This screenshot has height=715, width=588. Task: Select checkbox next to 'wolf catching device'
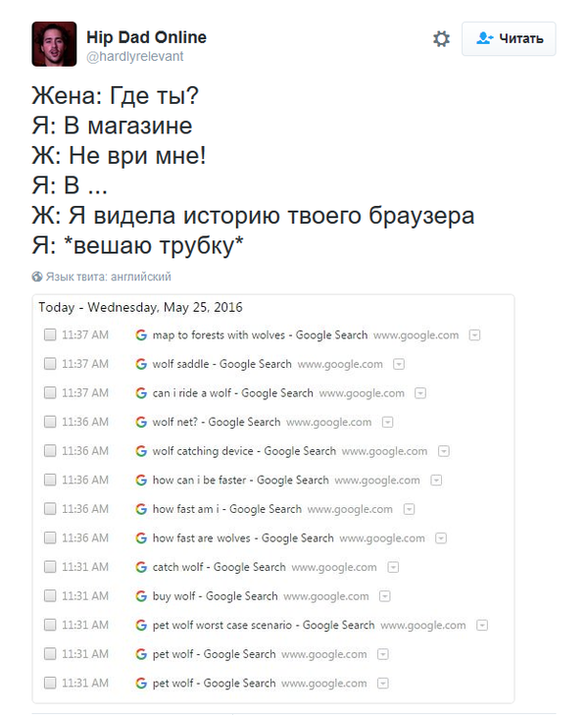(50, 452)
